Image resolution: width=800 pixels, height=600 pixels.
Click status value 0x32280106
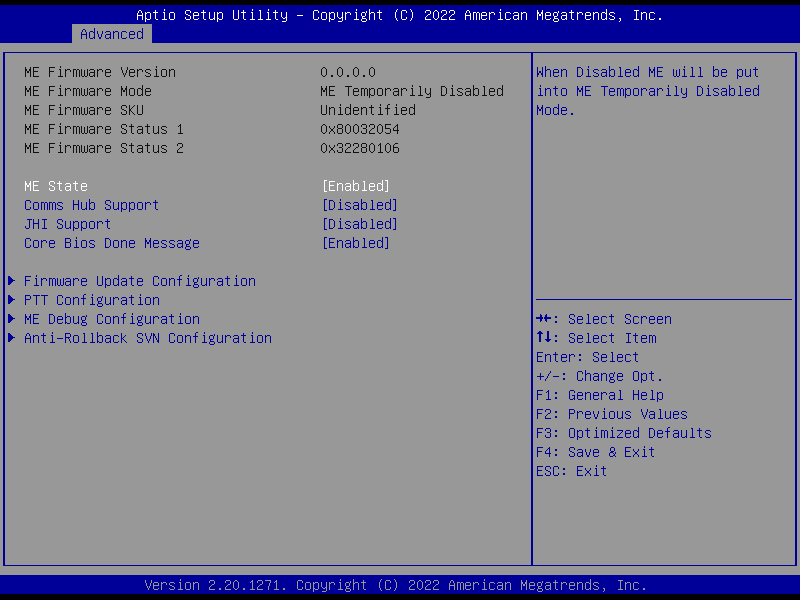click(360, 148)
